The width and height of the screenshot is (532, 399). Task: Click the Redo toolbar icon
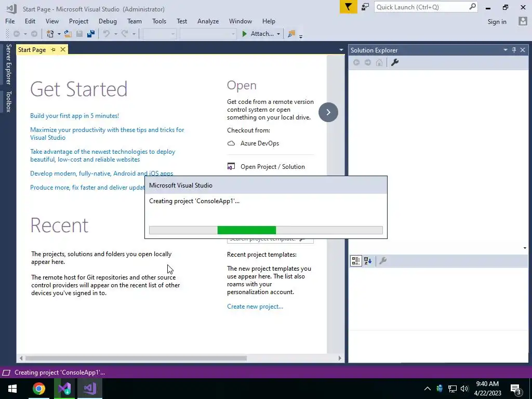125,34
